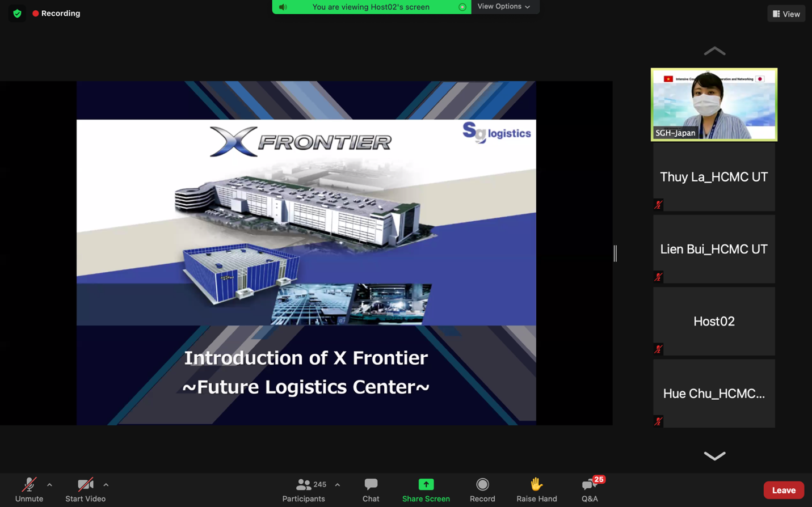Expand the arrow next to Participants
Screen dimensions: 812x507
(337, 485)
